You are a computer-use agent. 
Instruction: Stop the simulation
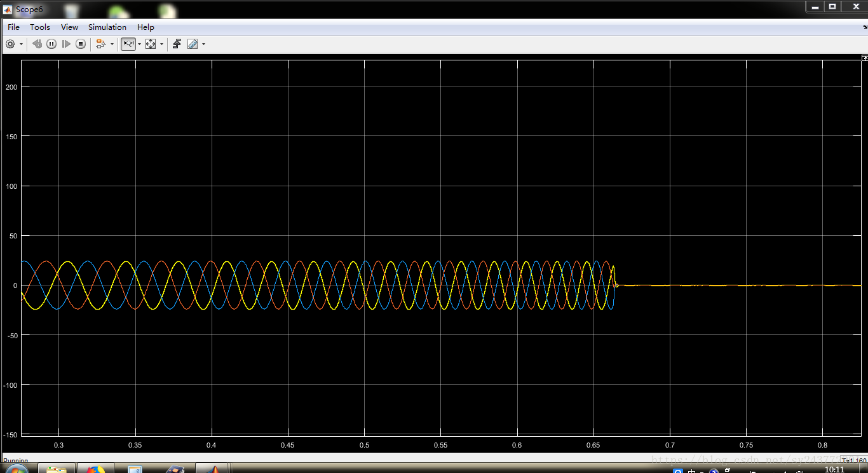(x=81, y=44)
